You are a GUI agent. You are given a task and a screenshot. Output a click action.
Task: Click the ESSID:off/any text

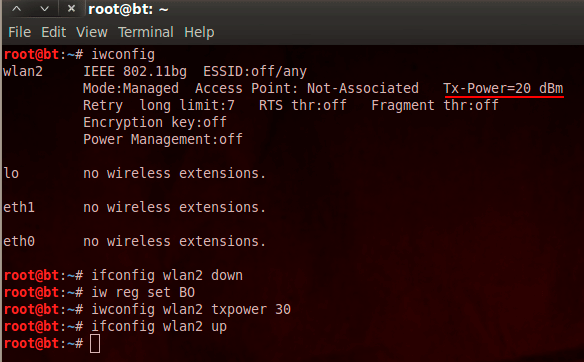[x=255, y=71]
